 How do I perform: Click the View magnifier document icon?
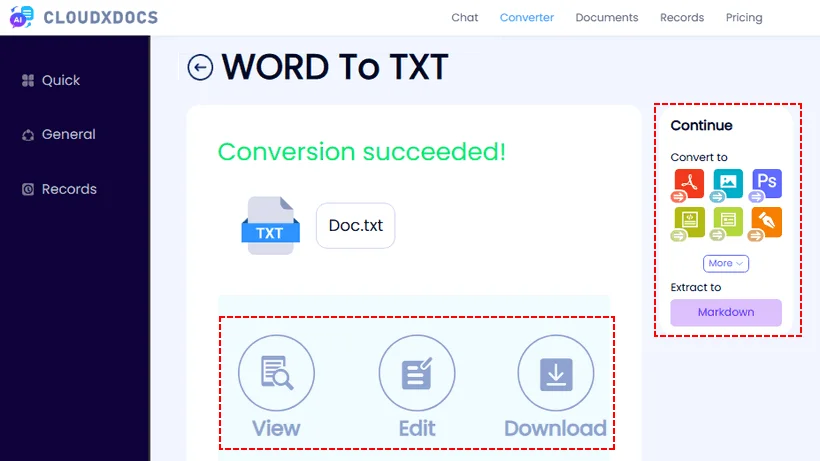pos(276,373)
